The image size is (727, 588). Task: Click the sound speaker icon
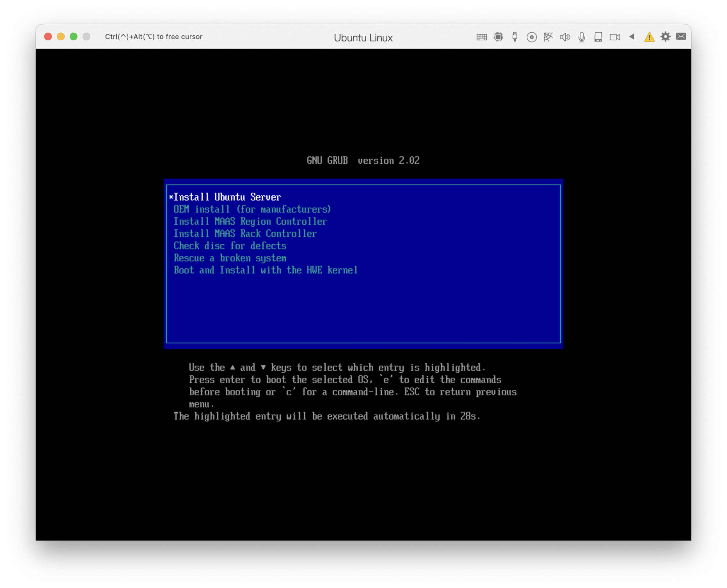point(565,37)
